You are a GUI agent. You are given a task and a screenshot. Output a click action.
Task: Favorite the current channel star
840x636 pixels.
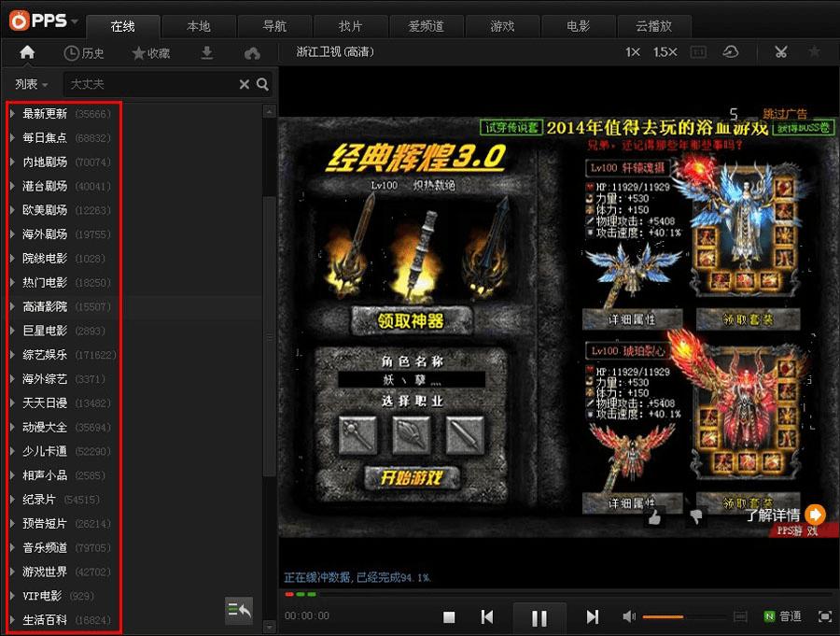pos(814,51)
